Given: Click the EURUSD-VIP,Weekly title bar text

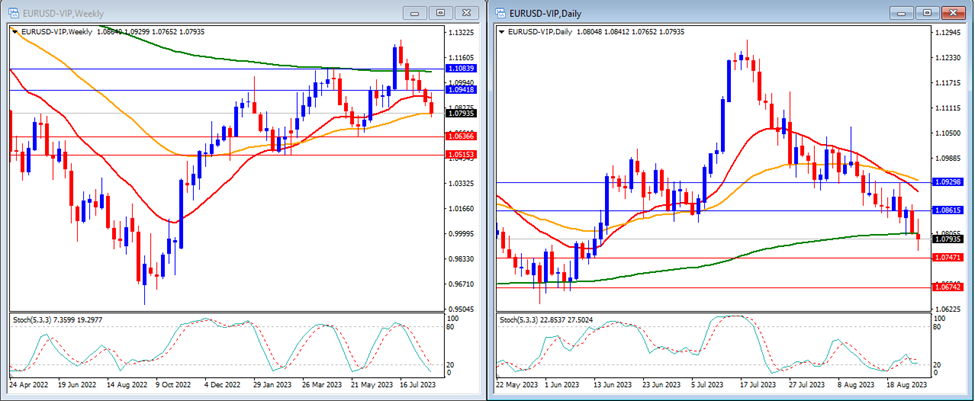Looking at the screenshot, I should click(x=63, y=13).
